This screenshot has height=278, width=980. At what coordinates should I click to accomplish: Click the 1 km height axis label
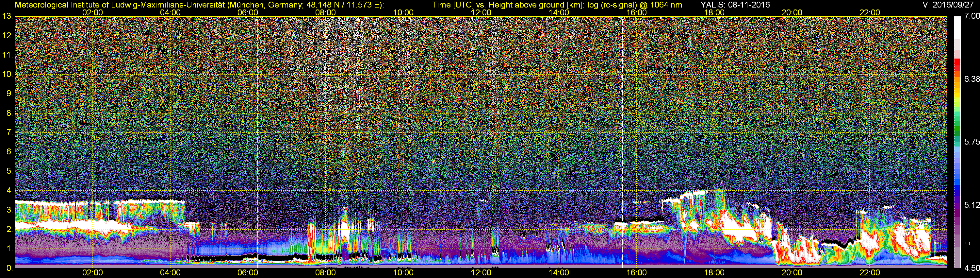(x=9, y=249)
